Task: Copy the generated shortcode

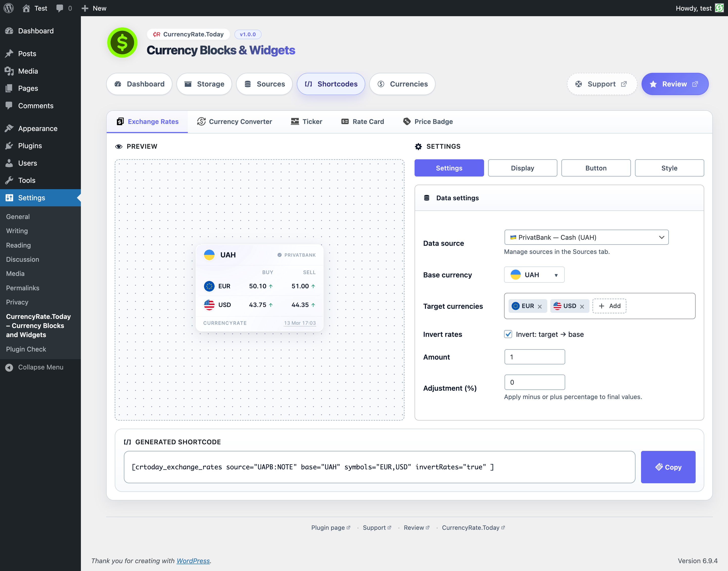Action: 668,467
